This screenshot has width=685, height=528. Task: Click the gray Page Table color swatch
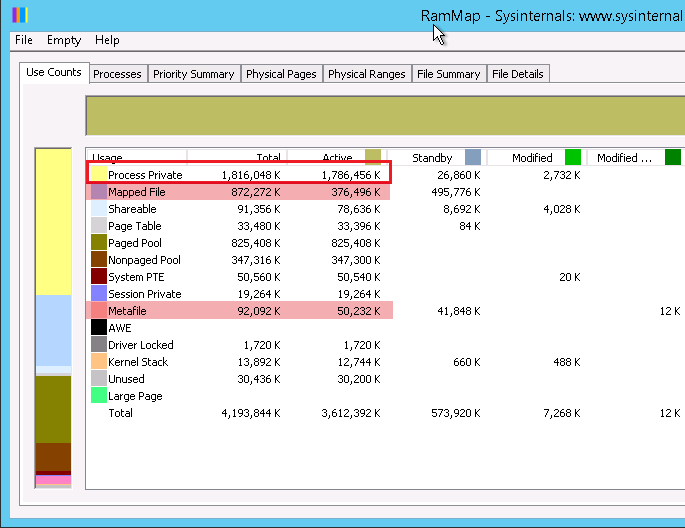tap(99, 225)
